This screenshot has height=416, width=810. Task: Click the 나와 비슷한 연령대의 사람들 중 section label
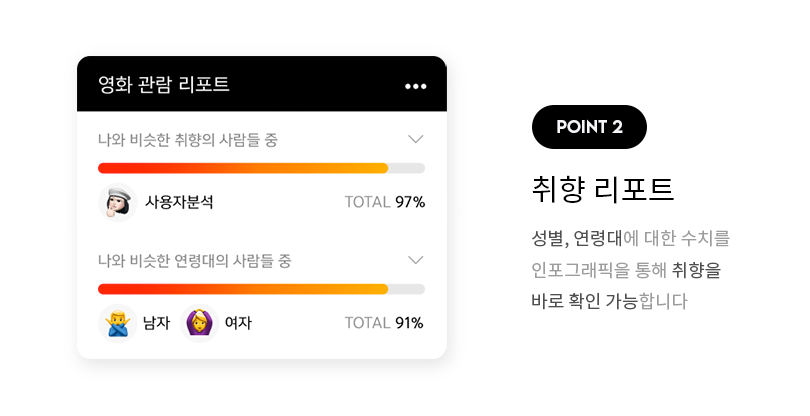click(195, 260)
